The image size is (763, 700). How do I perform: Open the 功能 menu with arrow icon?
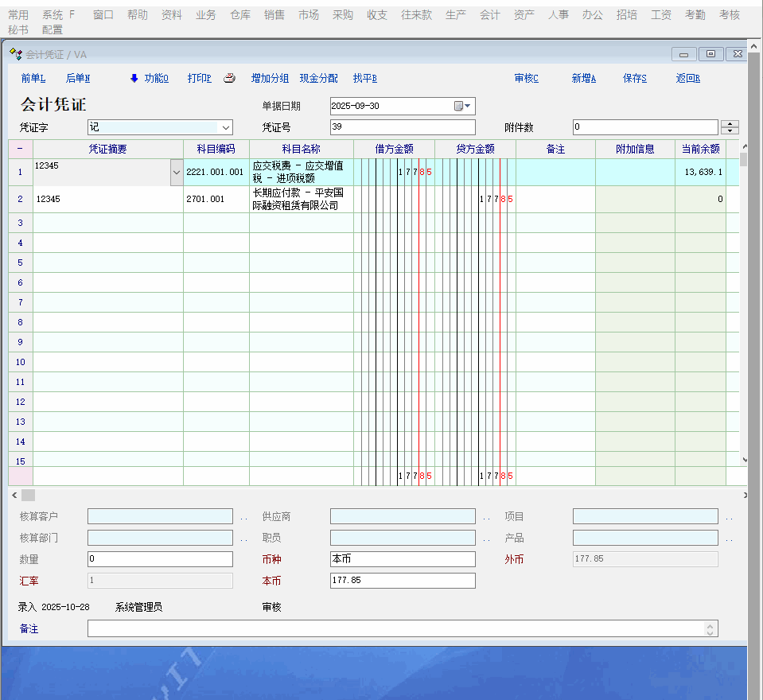pos(149,78)
